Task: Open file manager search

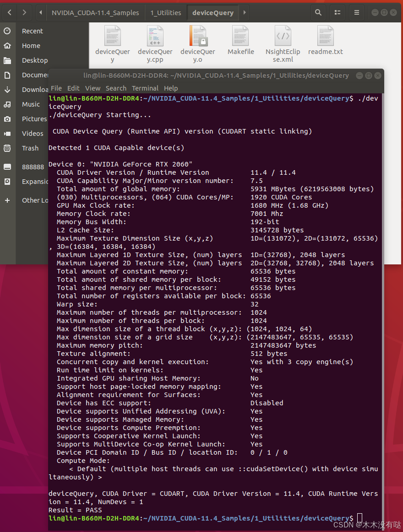Action: (x=318, y=12)
